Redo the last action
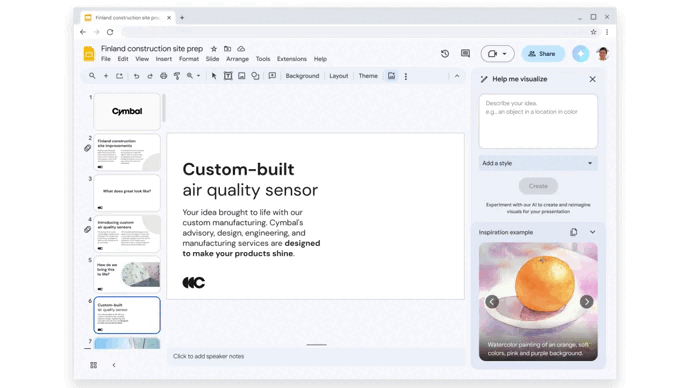Image resolution: width=690 pixels, height=388 pixels. coord(150,76)
